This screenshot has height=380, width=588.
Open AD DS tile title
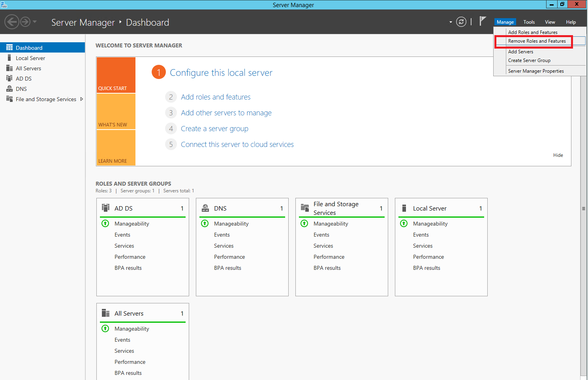pos(124,209)
